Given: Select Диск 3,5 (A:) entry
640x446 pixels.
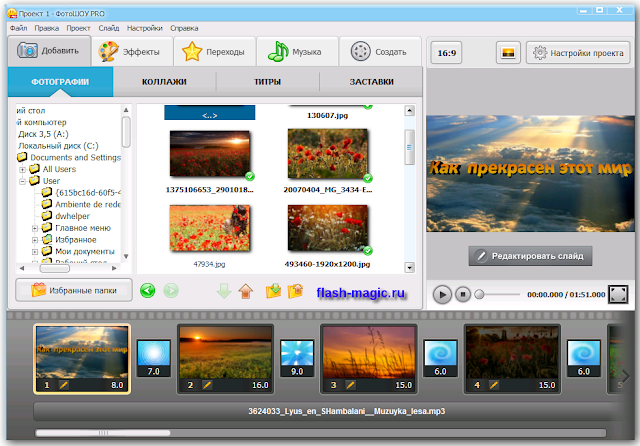Looking at the screenshot, I should point(43,134).
